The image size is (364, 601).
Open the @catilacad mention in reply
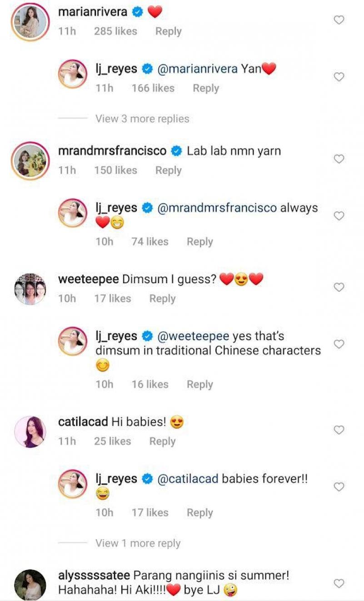tap(188, 479)
